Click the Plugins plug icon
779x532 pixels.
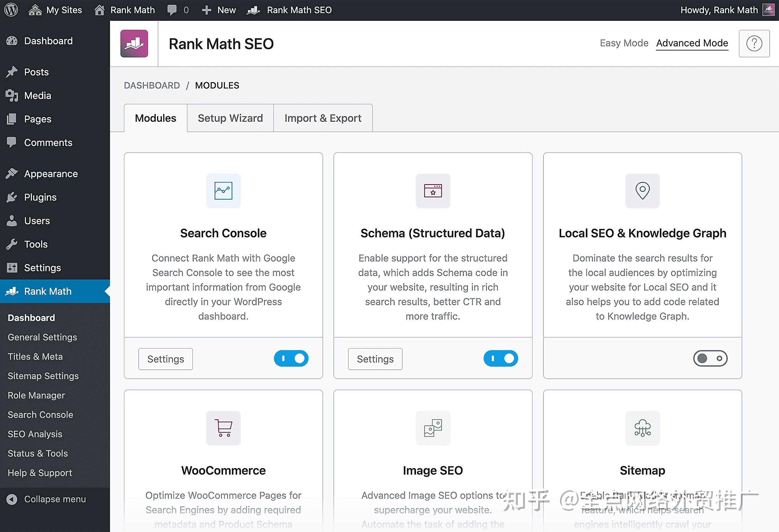point(12,197)
